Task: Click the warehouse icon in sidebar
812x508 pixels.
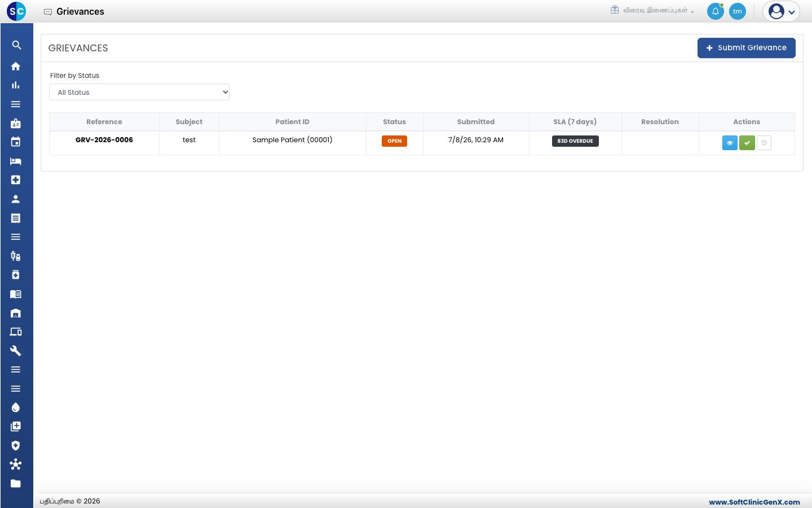Action: 16,313
